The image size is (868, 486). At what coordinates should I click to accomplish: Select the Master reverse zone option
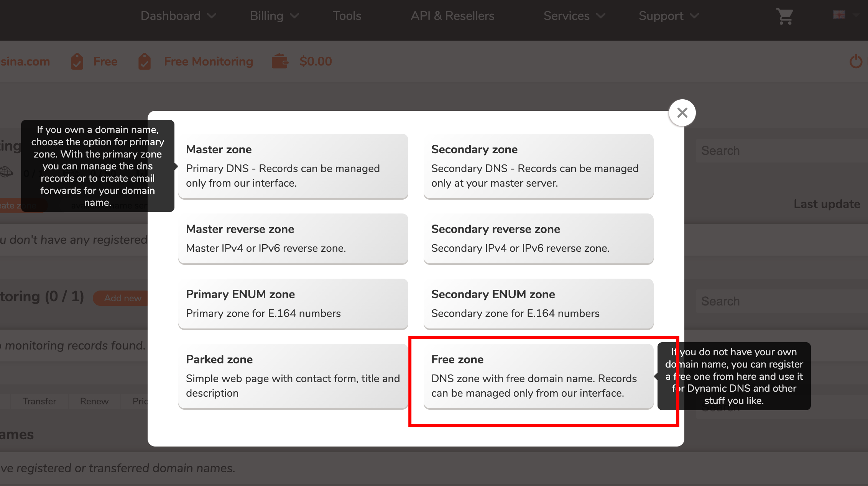pyautogui.click(x=293, y=238)
